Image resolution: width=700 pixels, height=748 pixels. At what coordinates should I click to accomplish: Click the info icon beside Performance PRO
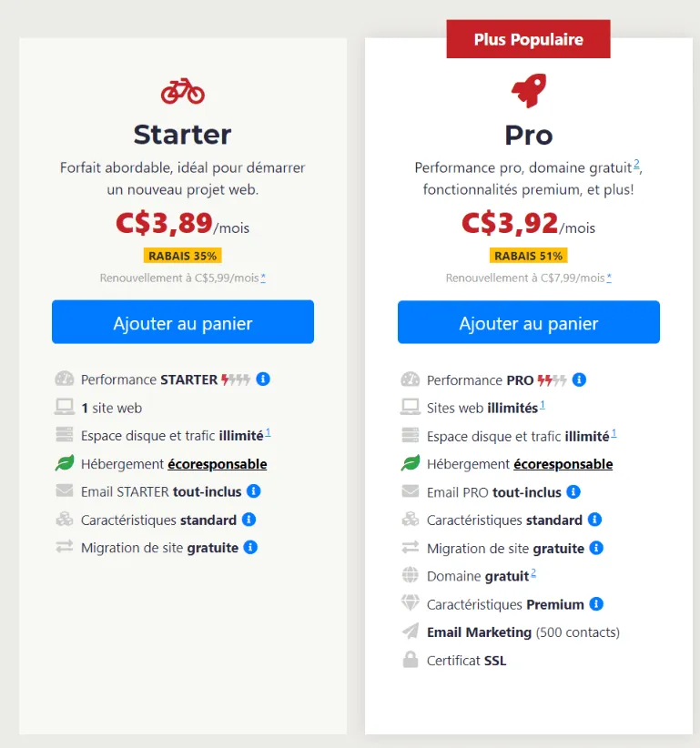[x=579, y=379]
